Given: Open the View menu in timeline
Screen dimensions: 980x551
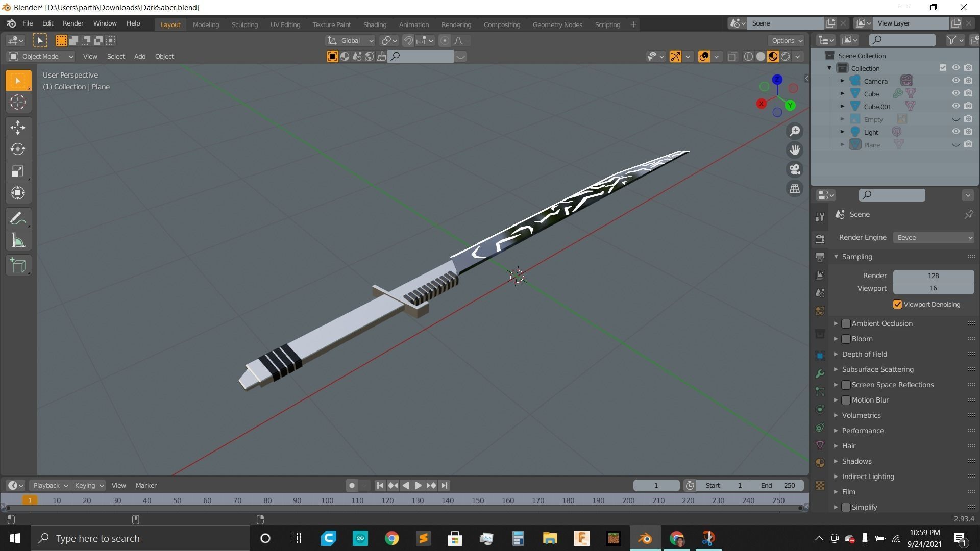Looking at the screenshot, I should (118, 485).
